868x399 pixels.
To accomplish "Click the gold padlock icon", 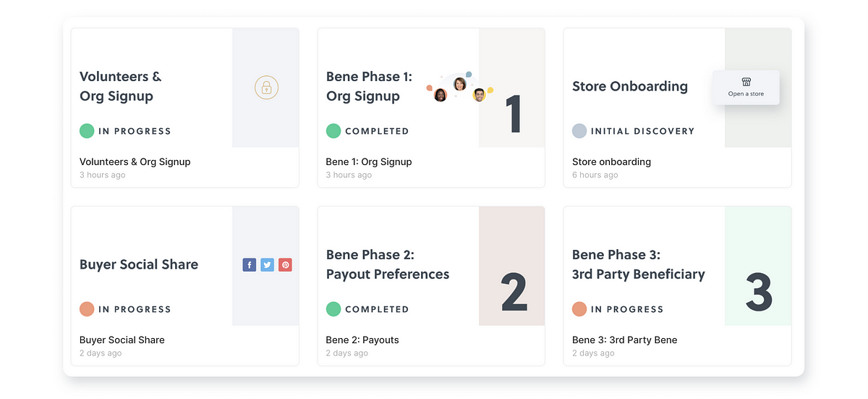I will [x=266, y=88].
